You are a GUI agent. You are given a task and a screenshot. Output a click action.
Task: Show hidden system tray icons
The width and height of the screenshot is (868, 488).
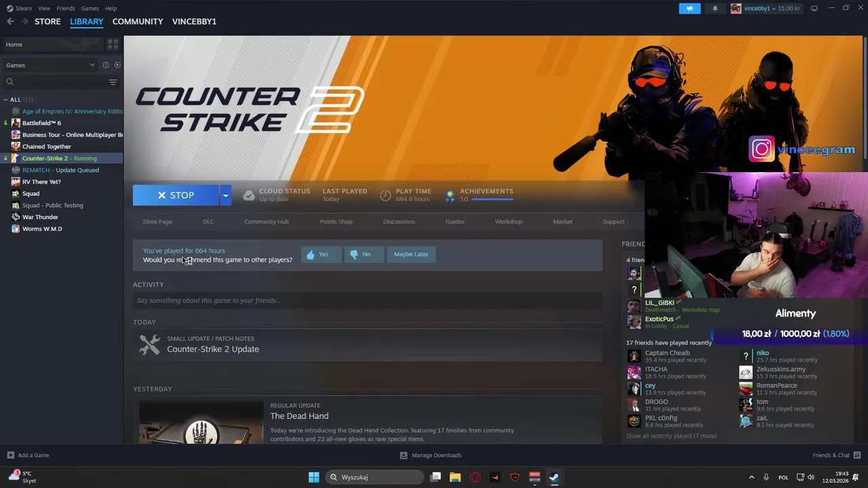point(751,477)
